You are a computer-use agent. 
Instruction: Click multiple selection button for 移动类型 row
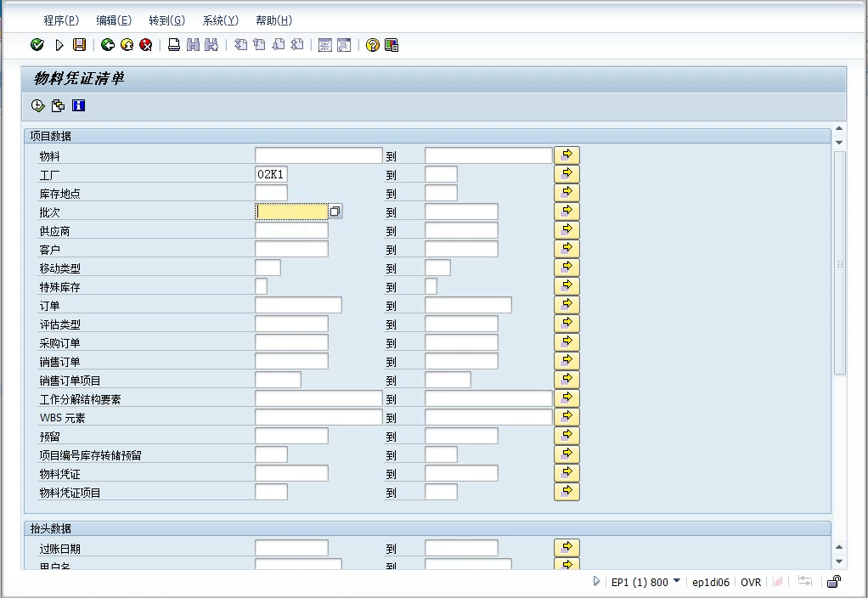pos(566,268)
